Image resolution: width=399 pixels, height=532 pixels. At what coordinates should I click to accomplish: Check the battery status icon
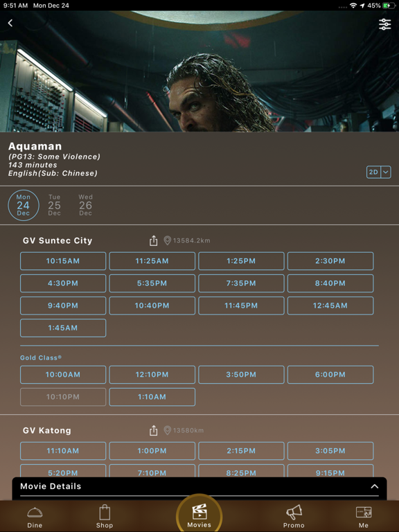pyautogui.click(x=389, y=6)
